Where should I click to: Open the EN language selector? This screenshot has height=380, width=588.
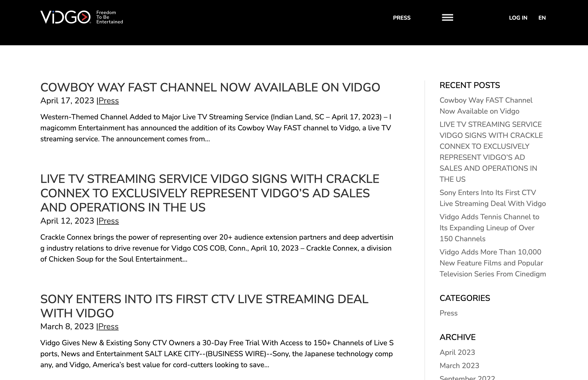(x=542, y=18)
